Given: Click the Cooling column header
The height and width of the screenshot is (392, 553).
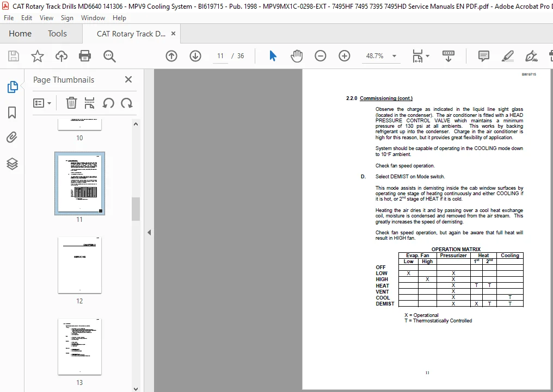Looking at the screenshot, I should [x=510, y=256].
